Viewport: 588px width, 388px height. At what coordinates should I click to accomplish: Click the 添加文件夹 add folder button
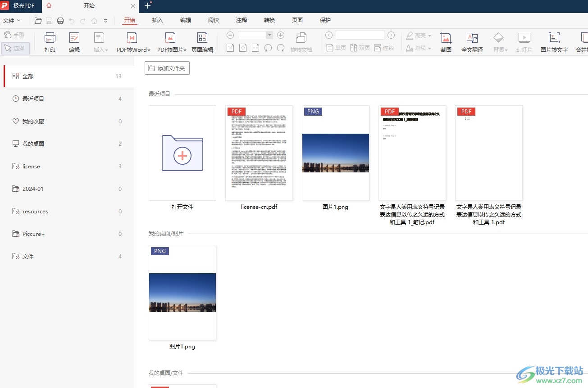coord(167,68)
